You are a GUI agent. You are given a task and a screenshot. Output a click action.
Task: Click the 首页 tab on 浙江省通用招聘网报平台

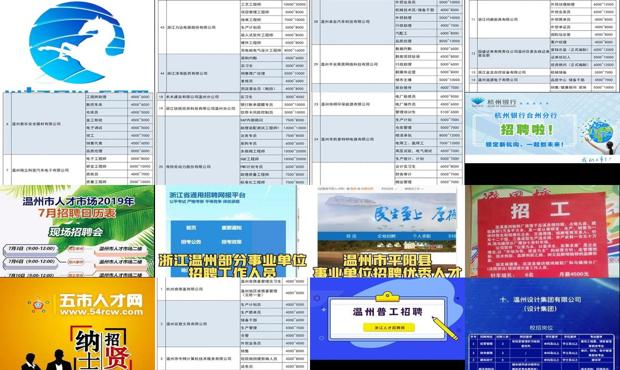191,228
